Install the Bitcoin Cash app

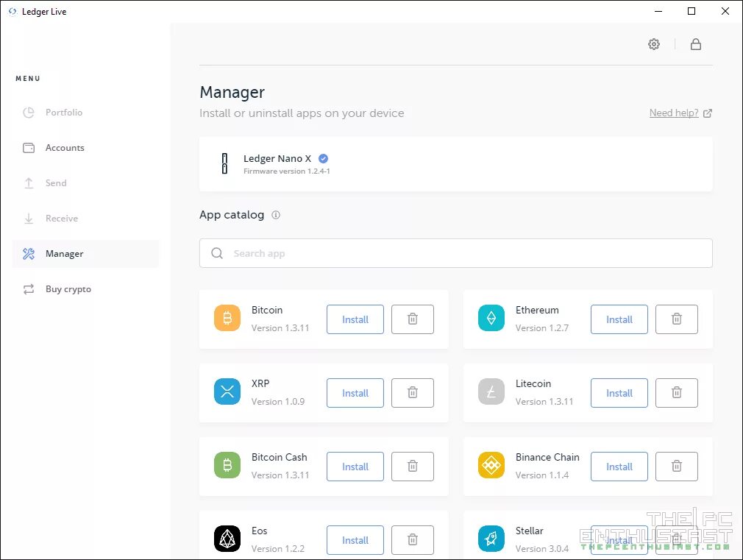(355, 467)
